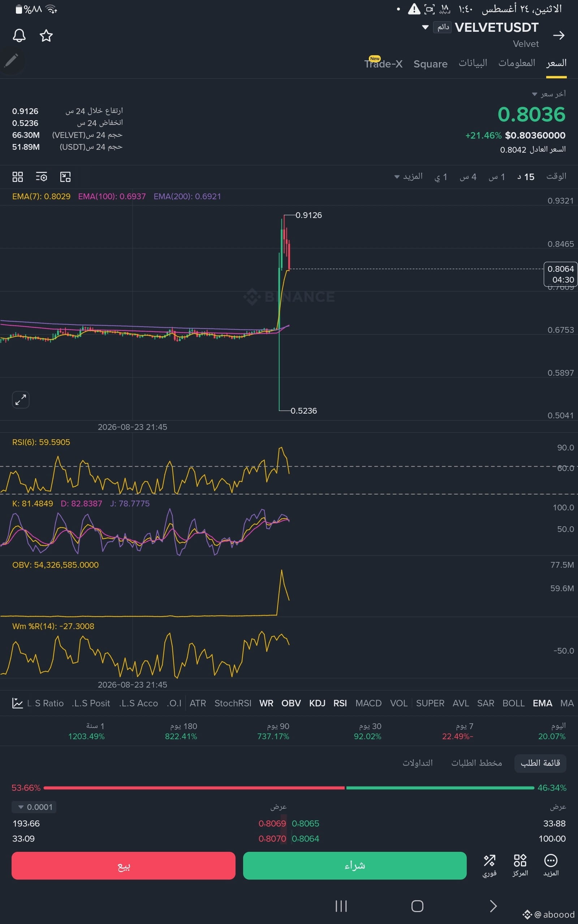Toggle the EMA indicator
578x924 pixels.
(x=542, y=703)
